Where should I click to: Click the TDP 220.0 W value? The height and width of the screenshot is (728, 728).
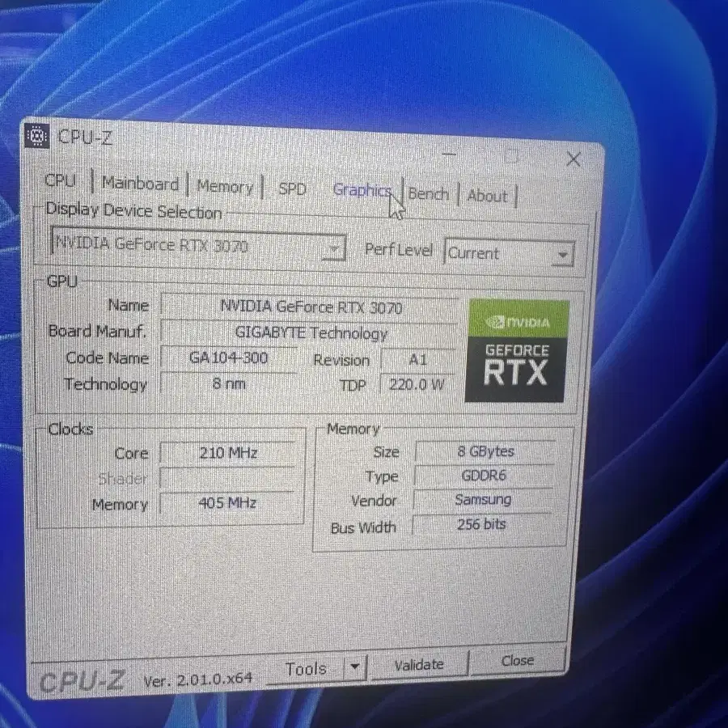pyautogui.click(x=417, y=384)
